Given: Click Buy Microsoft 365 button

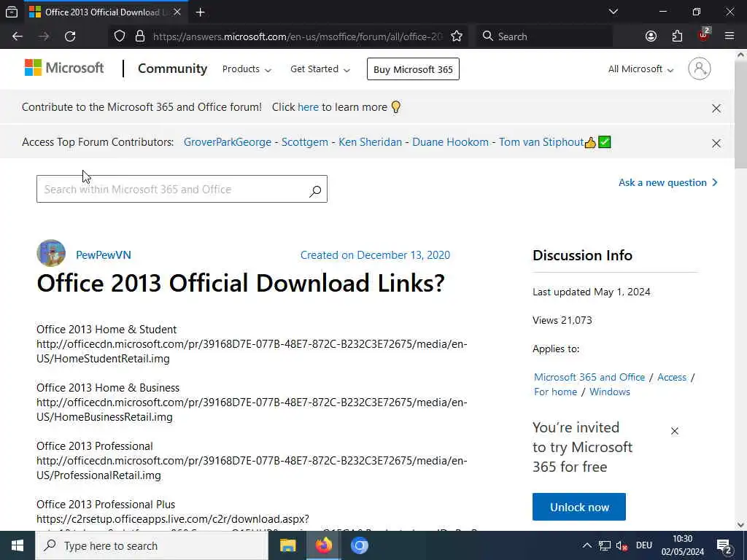Looking at the screenshot, I should click(413, 69).
